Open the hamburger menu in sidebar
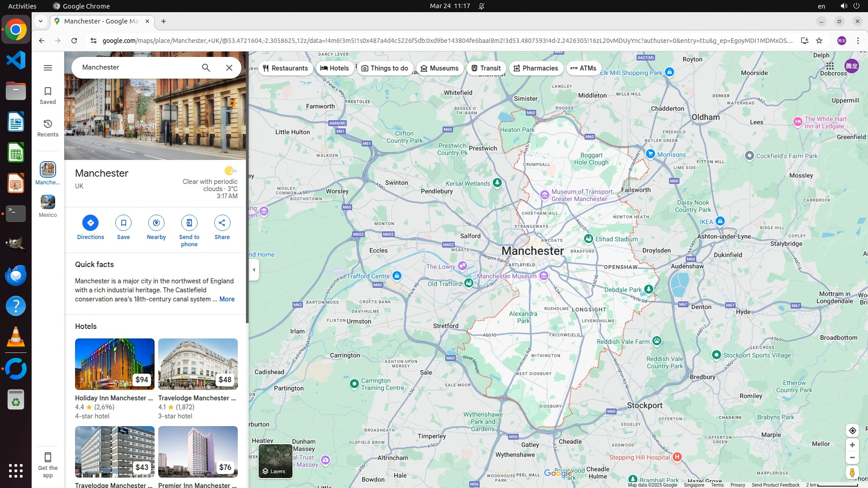868x488 pixels. 48,68
